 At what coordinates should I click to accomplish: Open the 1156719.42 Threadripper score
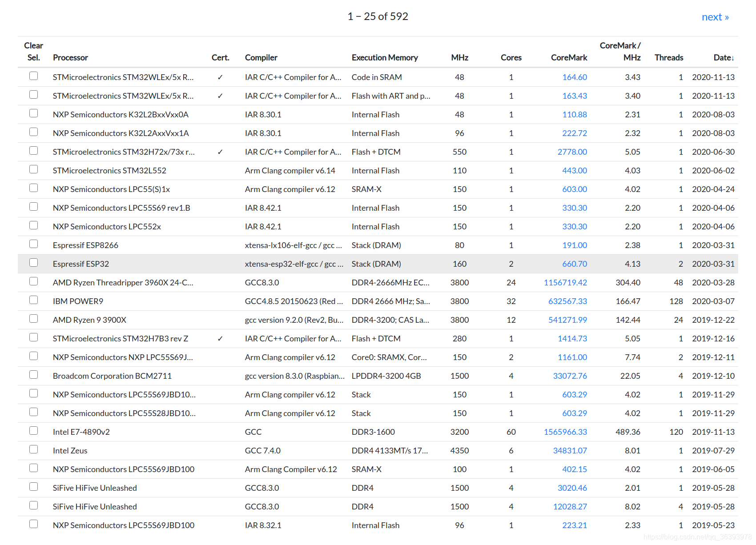(565, 282)
